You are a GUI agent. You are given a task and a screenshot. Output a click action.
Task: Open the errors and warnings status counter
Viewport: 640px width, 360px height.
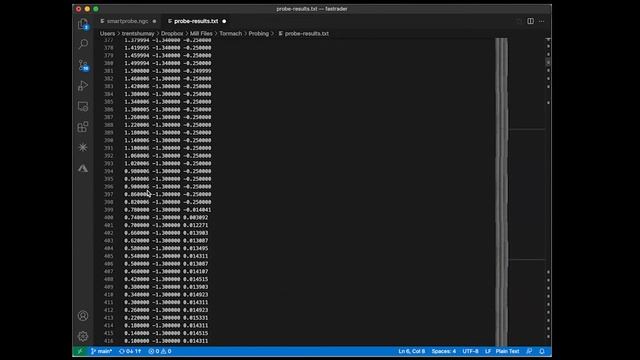click(x=160, y=351)
